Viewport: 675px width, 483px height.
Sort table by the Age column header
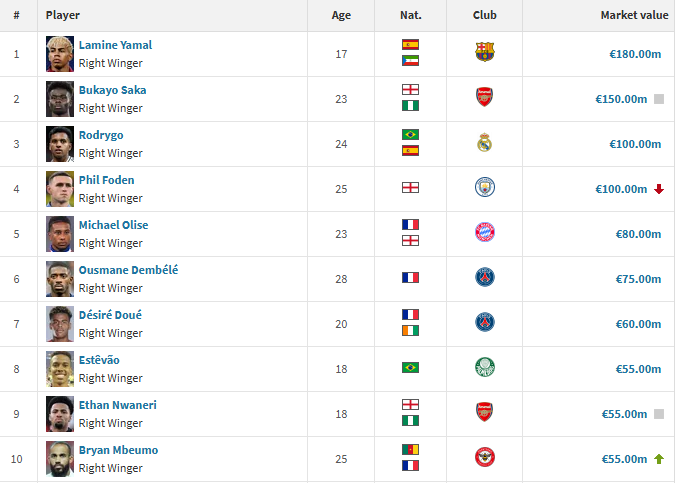[341, 15]
